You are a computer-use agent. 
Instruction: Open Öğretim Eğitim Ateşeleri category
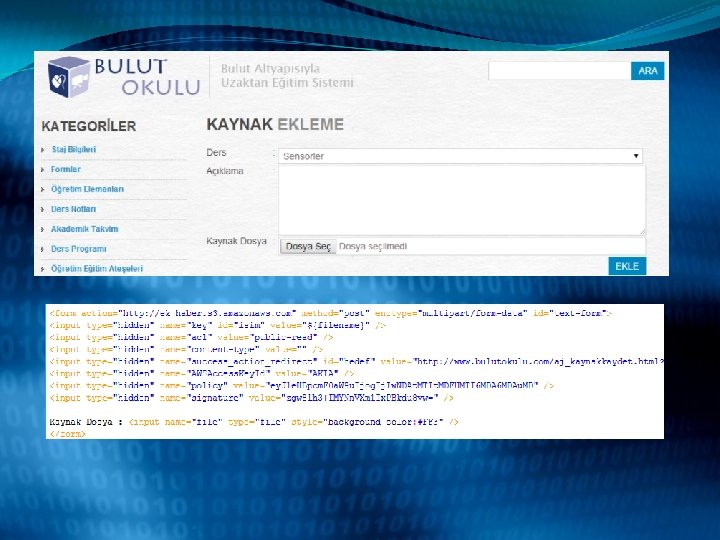coord(97,268)
